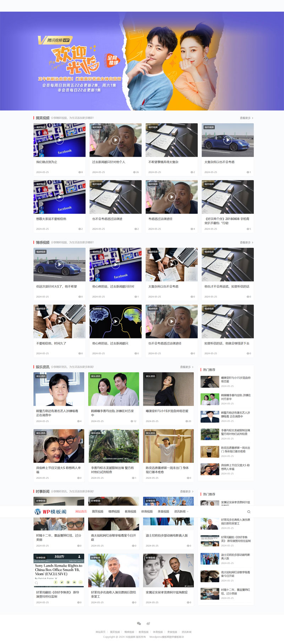Play the video 考虑透过法律途径
This screenshot has width=284, height=644.
coord(171,197)
